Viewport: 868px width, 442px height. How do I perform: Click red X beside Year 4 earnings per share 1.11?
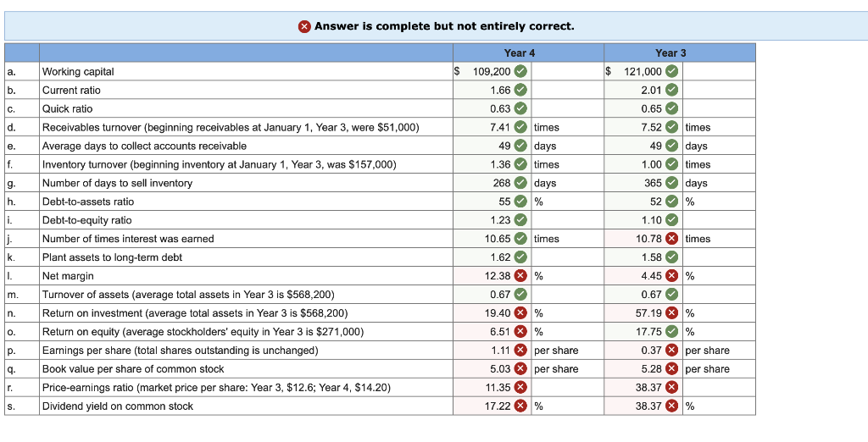tap(520, 351)
